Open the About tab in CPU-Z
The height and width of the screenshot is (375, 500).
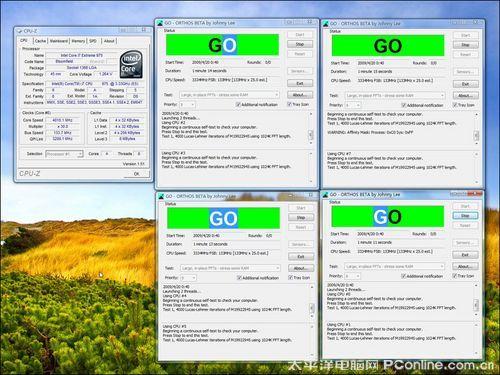pyautogui.click(x=109, y=41)
